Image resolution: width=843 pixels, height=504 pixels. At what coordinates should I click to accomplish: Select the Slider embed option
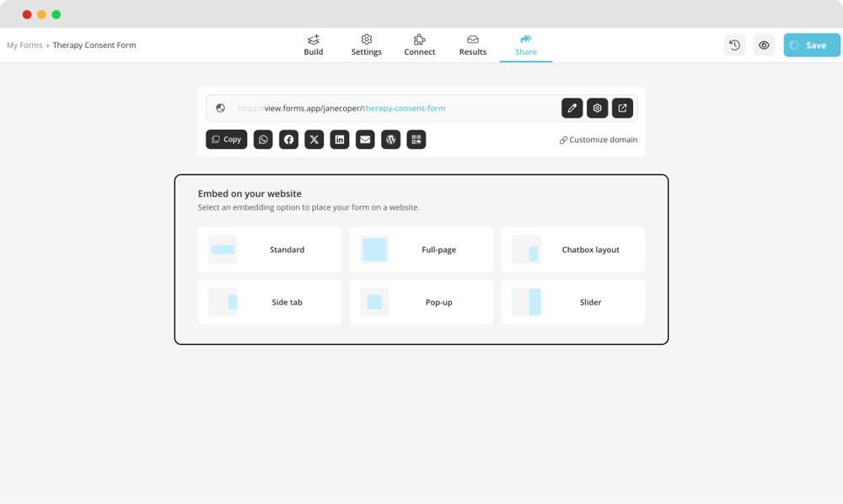click(x=573, y=303)
